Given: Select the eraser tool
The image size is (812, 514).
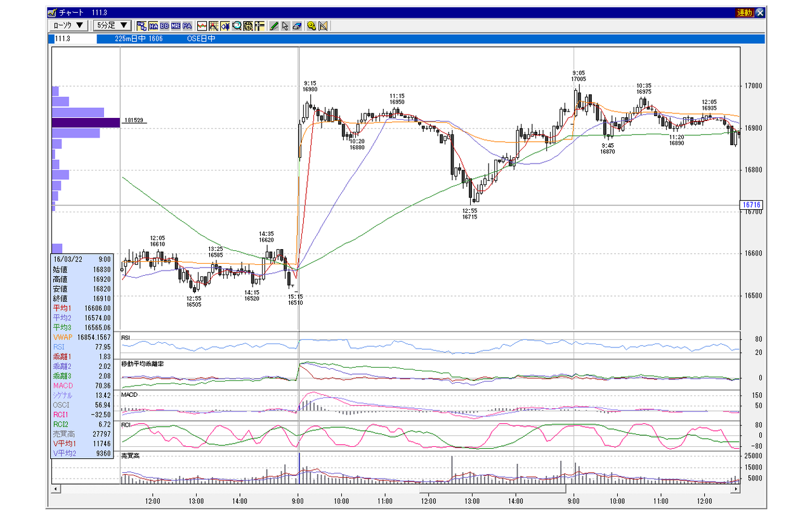Looking at the screenshot, I should click(297, 26).
